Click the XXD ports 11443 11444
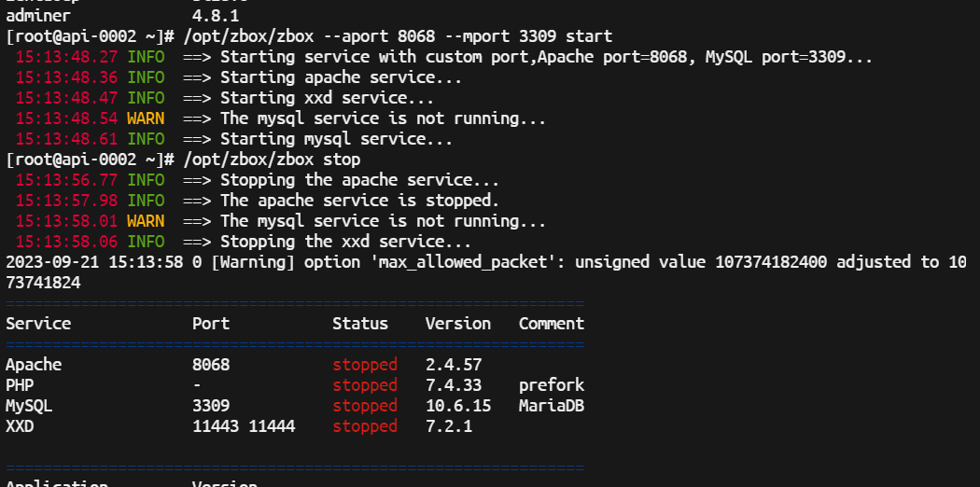Viewport: 980px width, 487px height. coord(244,426)
